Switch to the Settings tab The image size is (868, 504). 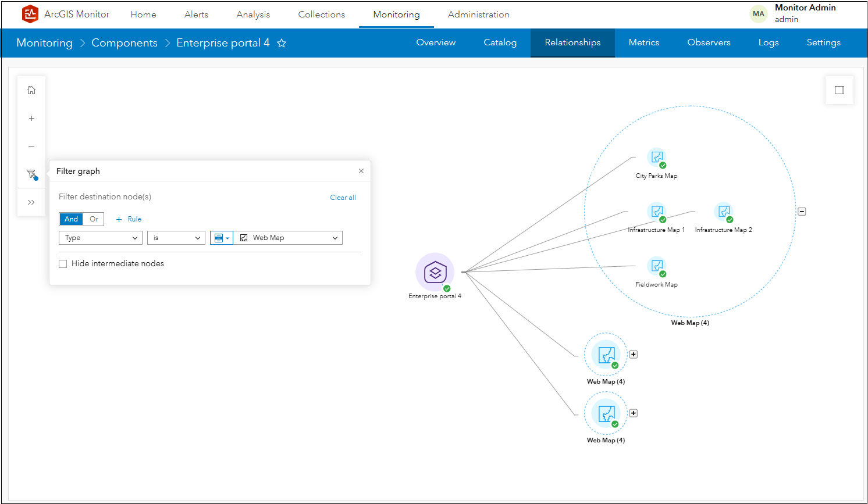[823, 42]
